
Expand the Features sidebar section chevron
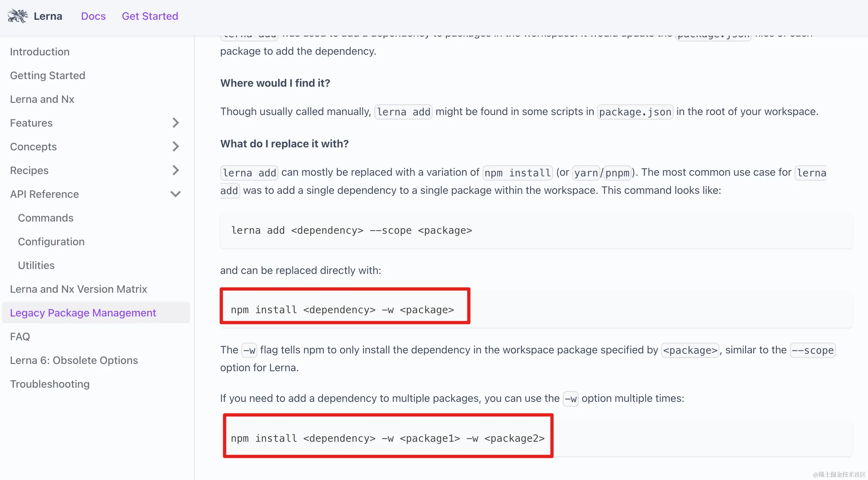(x=176, y=123)
